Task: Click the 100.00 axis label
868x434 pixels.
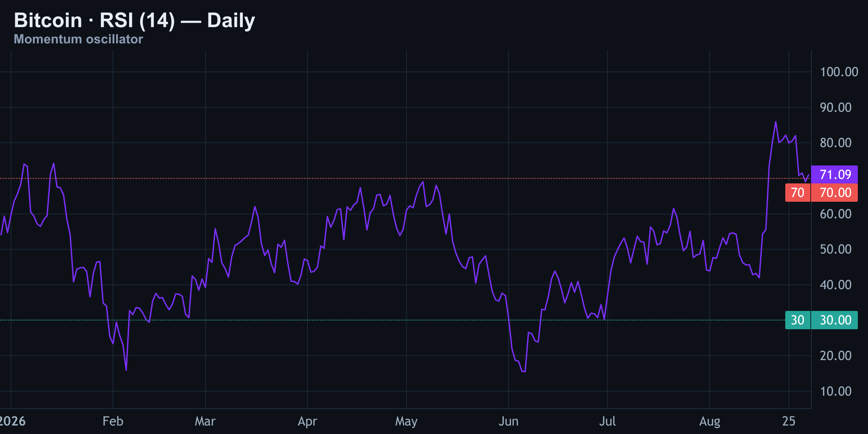Action: pos(839,72)
